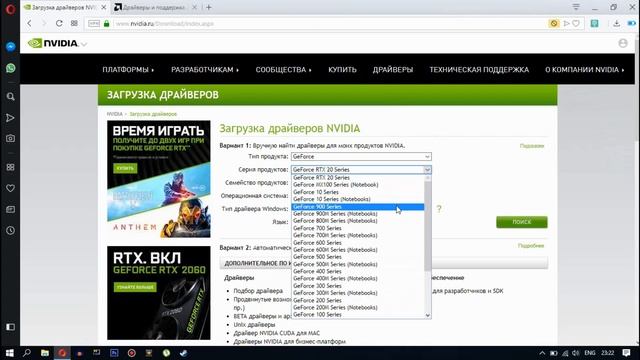This screenshot has width=640, height=360.
Task: Select GeForce 900 Series option
Action: click(x=358, y=207)
